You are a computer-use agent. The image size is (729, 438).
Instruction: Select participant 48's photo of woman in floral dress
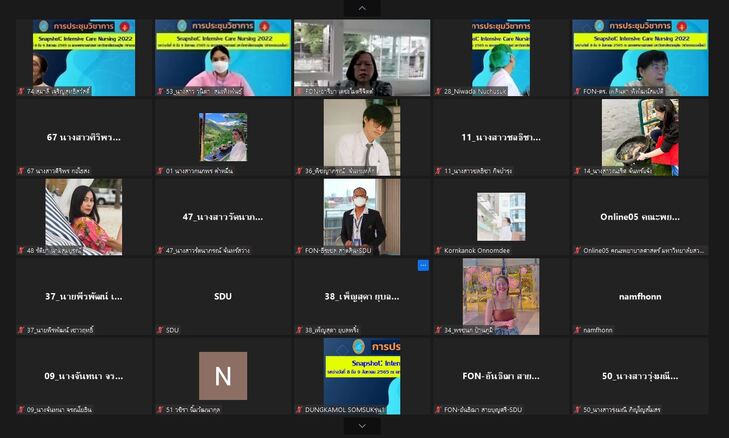click(84, 217)
